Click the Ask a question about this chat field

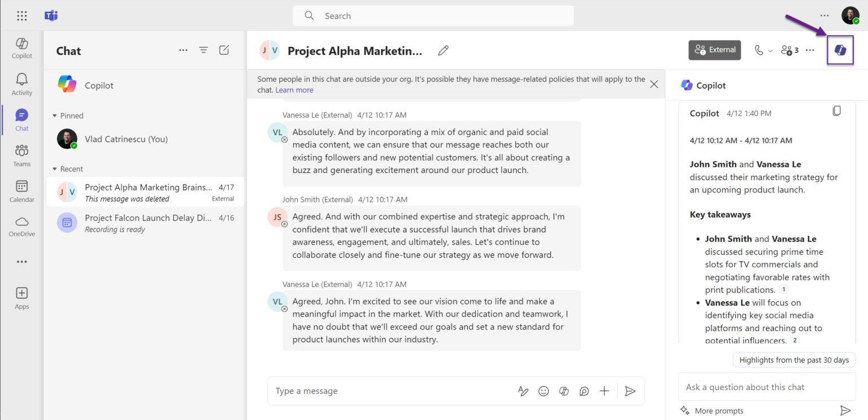coord(766,387)
